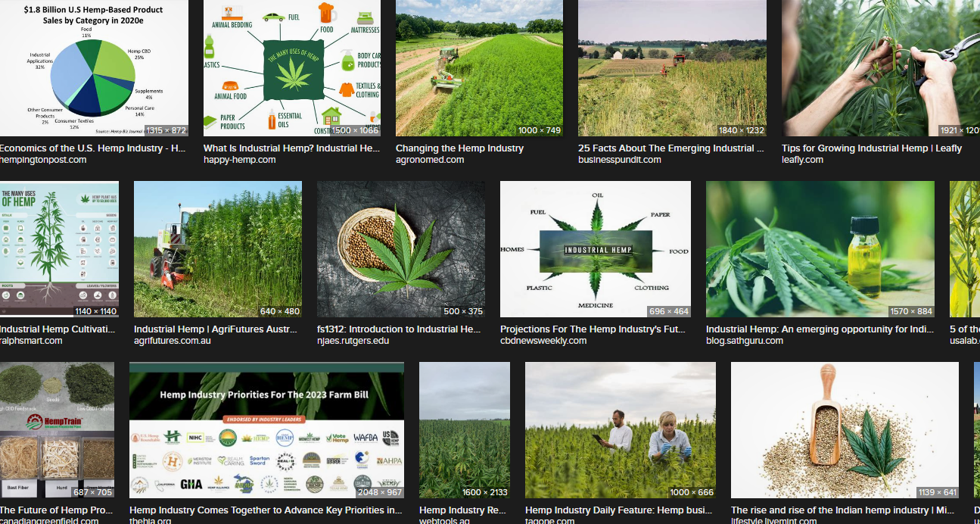
Task: Open the 'Industrial Hemp Cultivati...' result title
Action: point(58,329)
